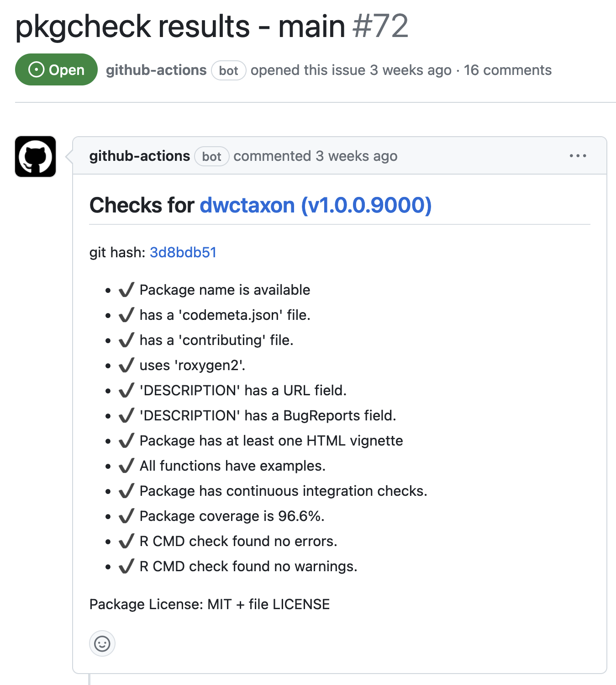Open the comment options kebab menu

[578, 156]
